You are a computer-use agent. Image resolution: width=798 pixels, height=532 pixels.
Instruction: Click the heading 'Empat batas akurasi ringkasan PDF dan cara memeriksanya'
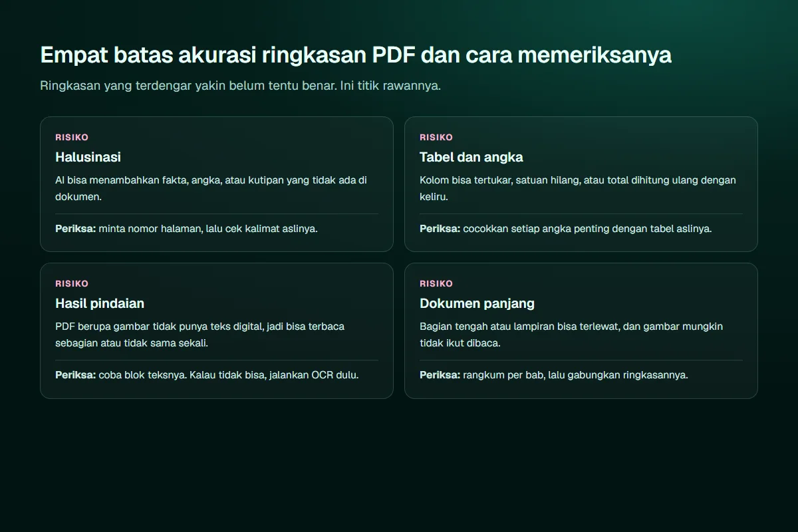coord(356,55)
